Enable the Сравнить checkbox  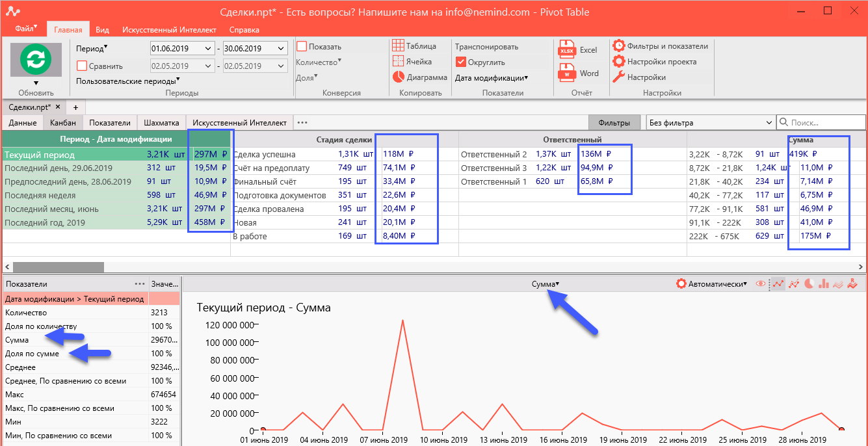(81, 66)
